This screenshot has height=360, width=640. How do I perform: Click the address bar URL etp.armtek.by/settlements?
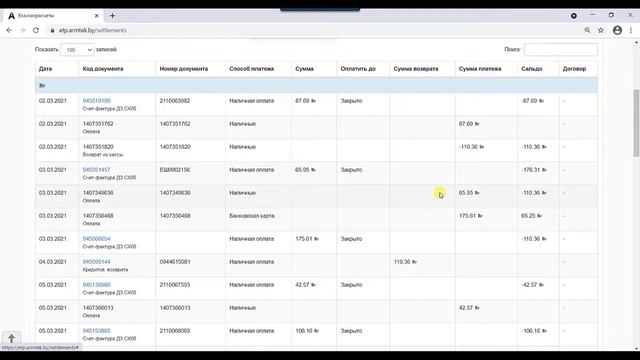[x=93, y=30]
